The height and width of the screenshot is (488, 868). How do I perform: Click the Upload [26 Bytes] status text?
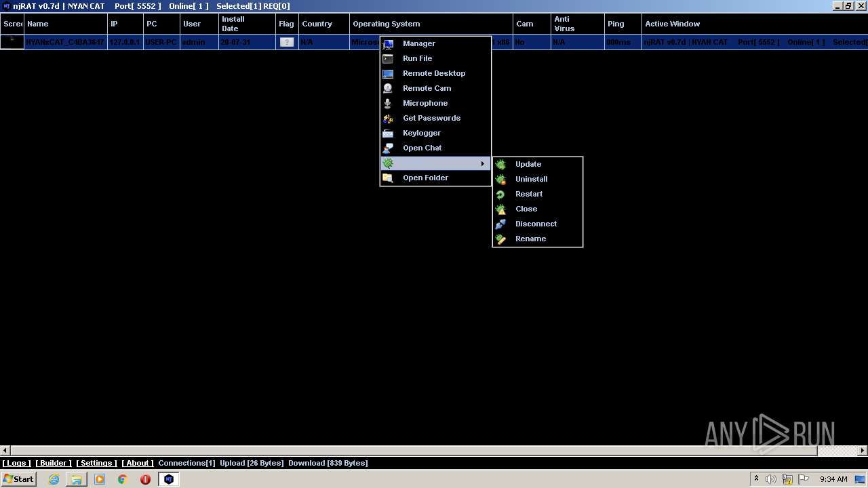pos(252,463)
